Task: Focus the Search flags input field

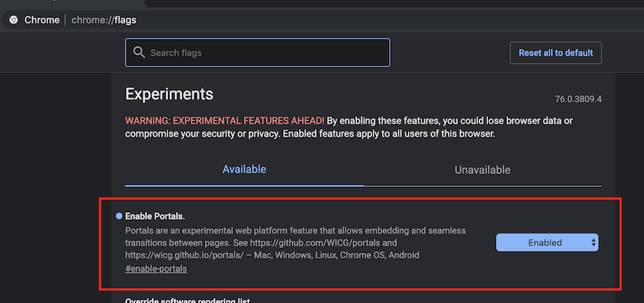Action: (258, 52)
